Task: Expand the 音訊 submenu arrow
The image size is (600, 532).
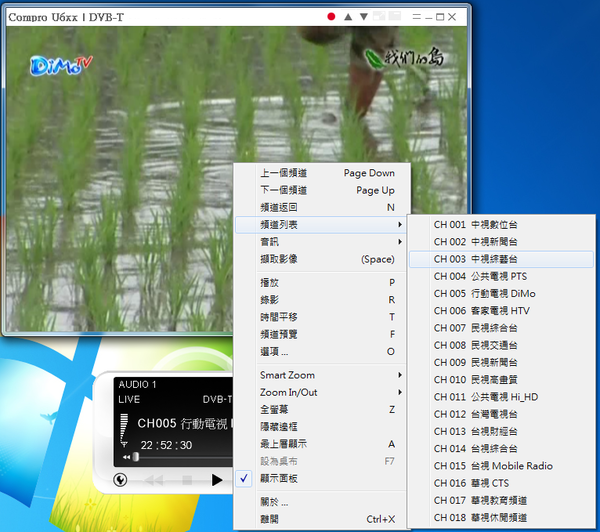Action: (399, 242)
